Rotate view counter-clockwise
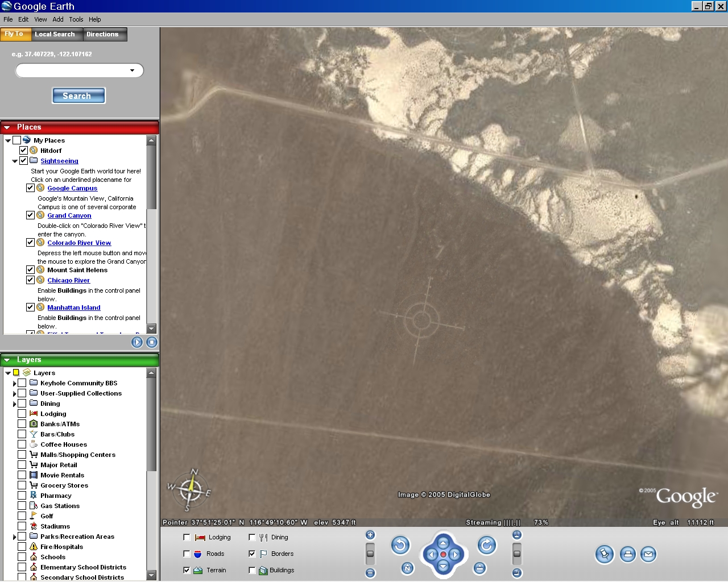728x582 pixels. coord(400,546)
